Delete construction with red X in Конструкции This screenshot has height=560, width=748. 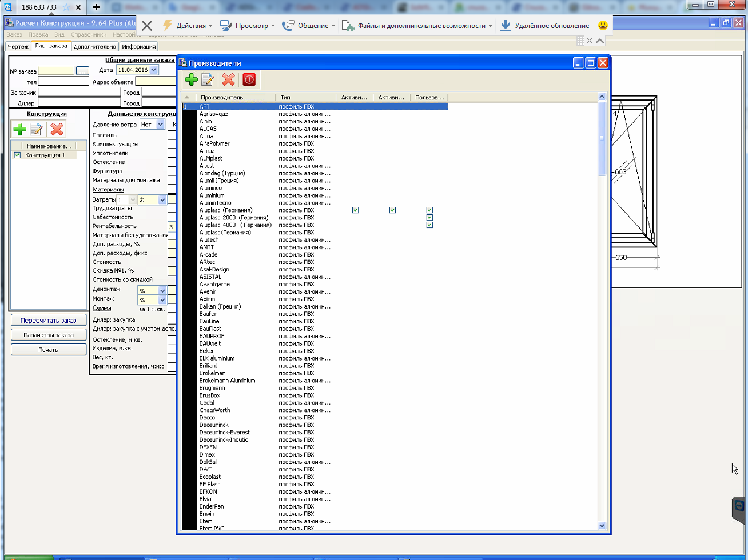pyautogui.click(x=57, y=129)
